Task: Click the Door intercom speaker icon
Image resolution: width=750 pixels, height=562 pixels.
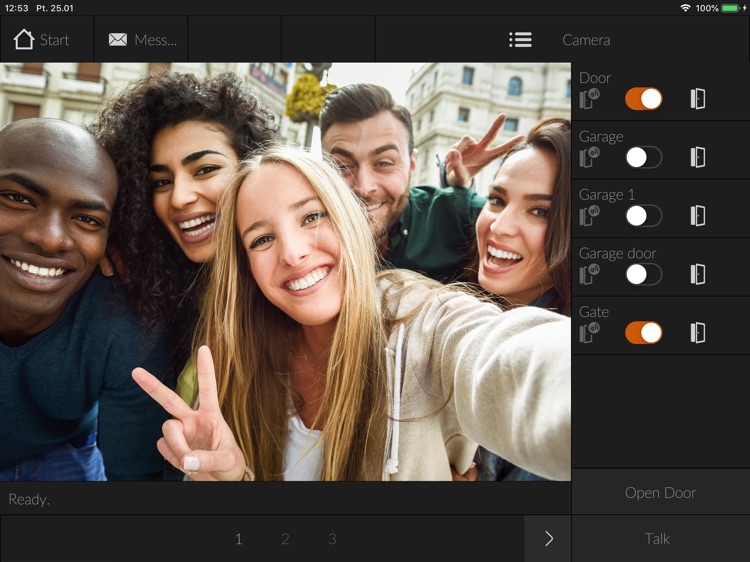Action: click(590, 99)
